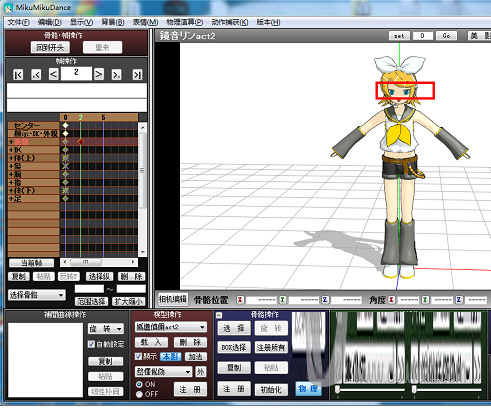The image size is (491, 408).
Task: Go to previous keyframe using .< button
Action: click(36, 75)
